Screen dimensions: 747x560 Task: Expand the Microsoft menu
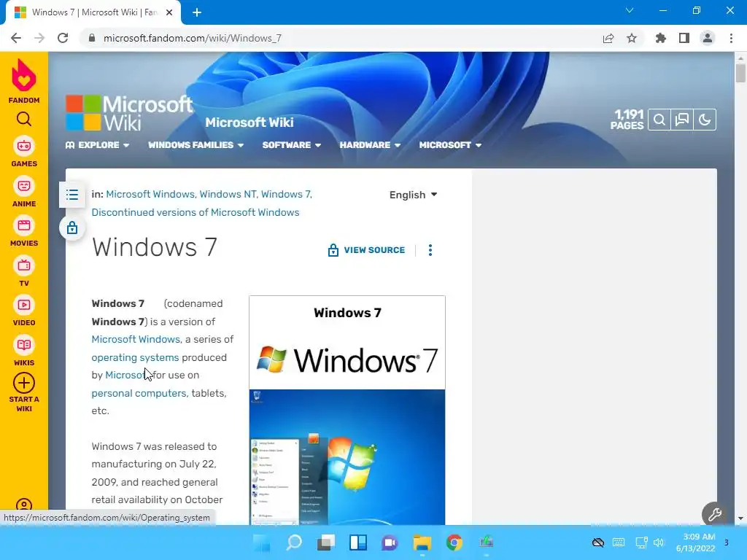pos(450,145)
